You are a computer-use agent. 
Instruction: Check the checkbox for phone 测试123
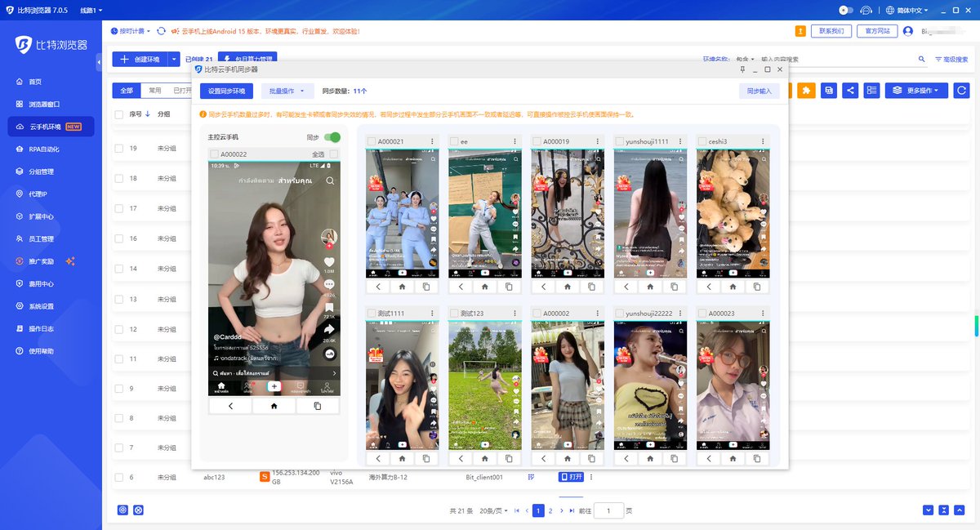pos(454,314)
